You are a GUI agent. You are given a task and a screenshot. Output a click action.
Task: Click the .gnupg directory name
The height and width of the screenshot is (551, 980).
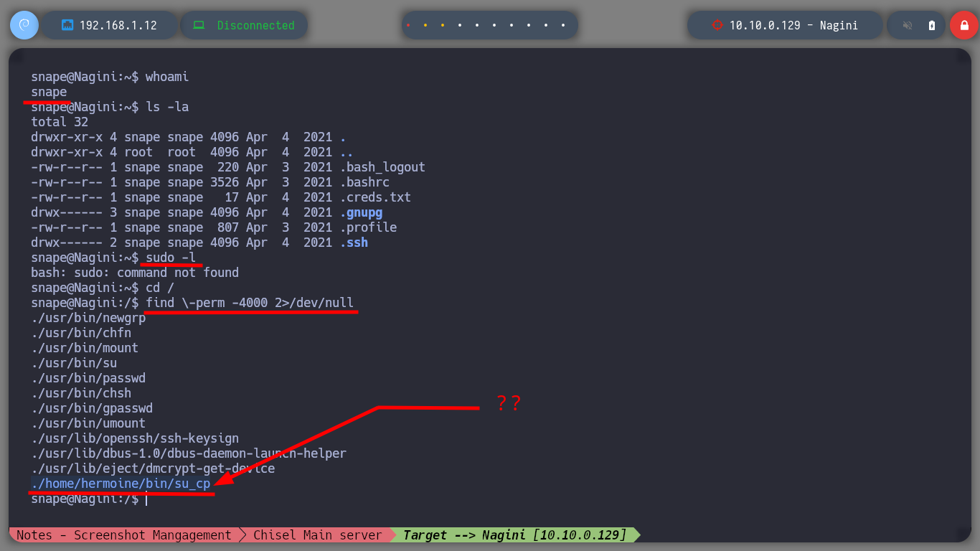pyautogui.click(x=361, y=212)
